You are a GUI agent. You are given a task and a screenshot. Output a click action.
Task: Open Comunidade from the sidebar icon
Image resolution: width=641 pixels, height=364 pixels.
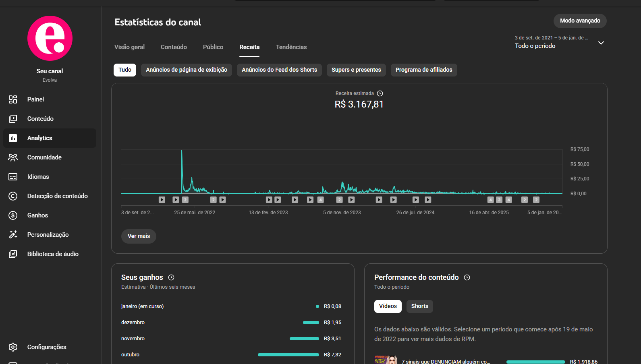[x=13, y=157]
